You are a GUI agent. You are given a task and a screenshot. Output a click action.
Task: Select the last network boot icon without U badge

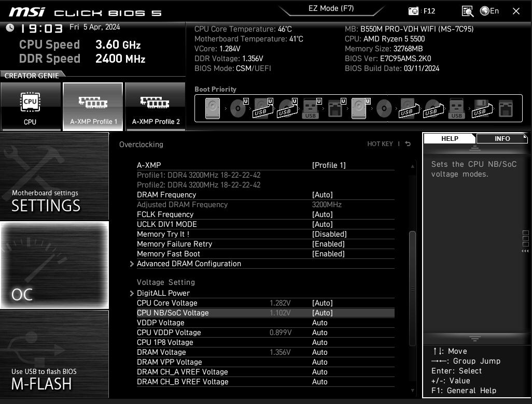(506, 108)
